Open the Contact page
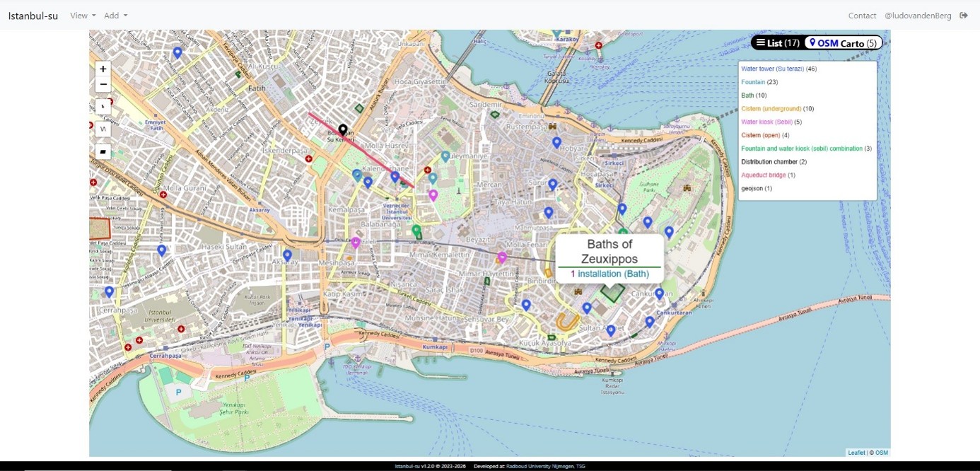Image resolution: width=980 pixels, height=471 pixels. pyautogui.click(x=862, y=16)
